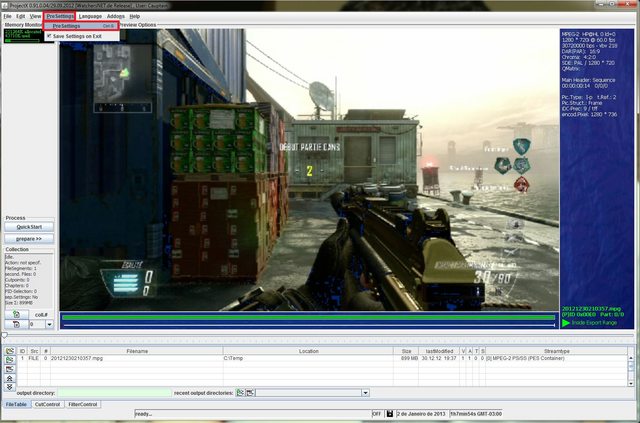
Task: Move the file down with double down arrow
Action: [x=10, y=387]
